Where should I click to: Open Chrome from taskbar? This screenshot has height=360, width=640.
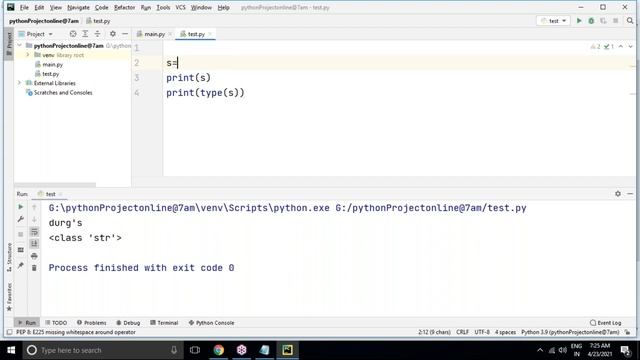pyautogui.click(x=218, y=350)
